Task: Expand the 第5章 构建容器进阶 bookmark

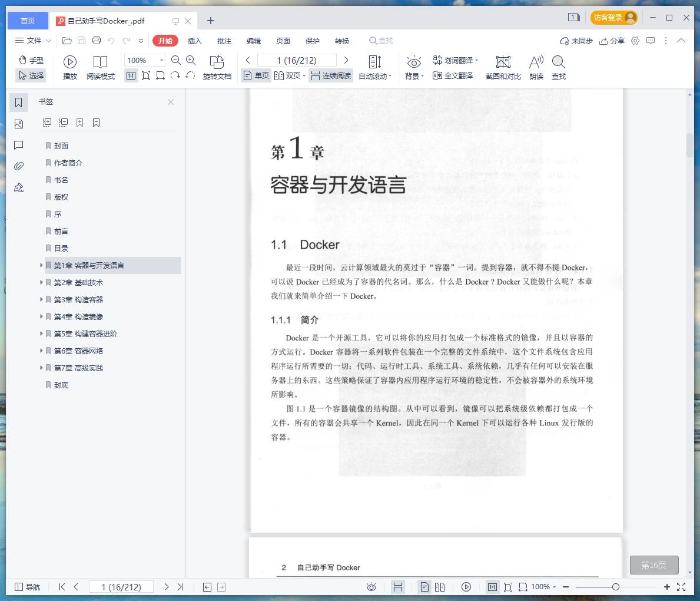Action: [x=41, y=333]
